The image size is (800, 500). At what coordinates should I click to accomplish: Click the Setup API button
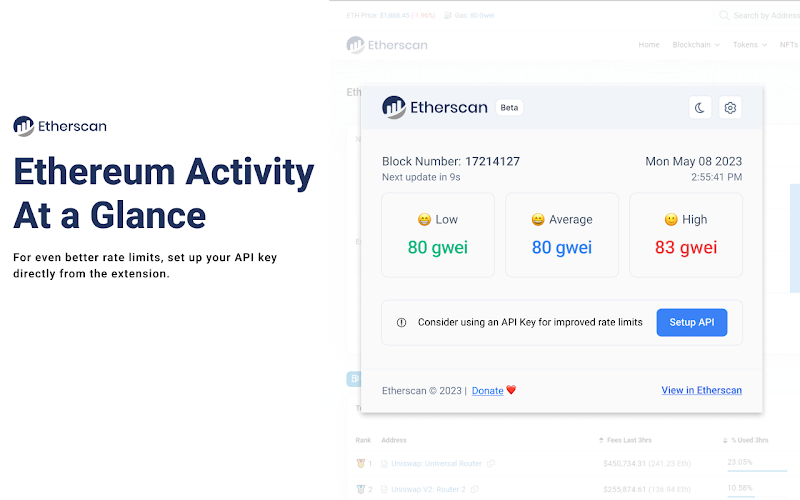(692, 322)
